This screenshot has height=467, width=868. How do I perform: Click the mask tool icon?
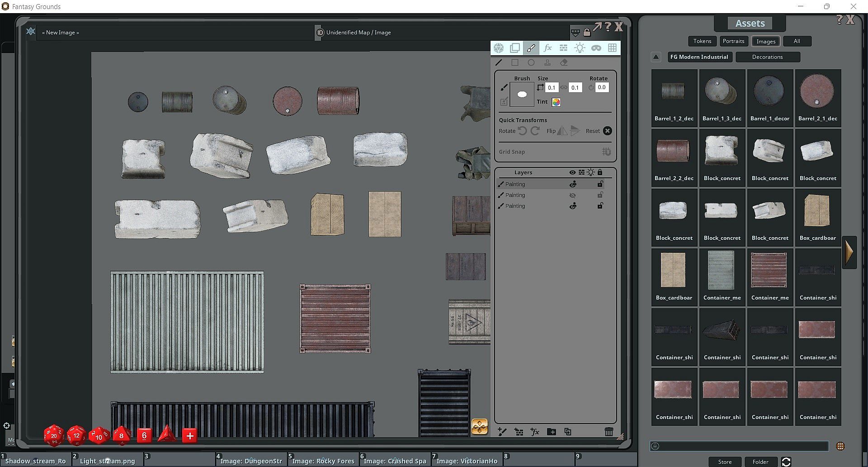click(x=596, y=48)
